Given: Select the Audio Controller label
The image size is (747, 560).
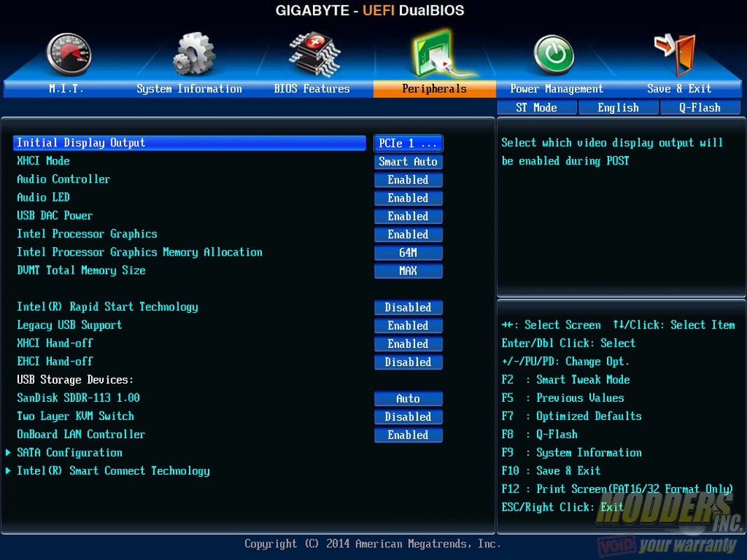Looking at the screenshot, I should [64, 179].
